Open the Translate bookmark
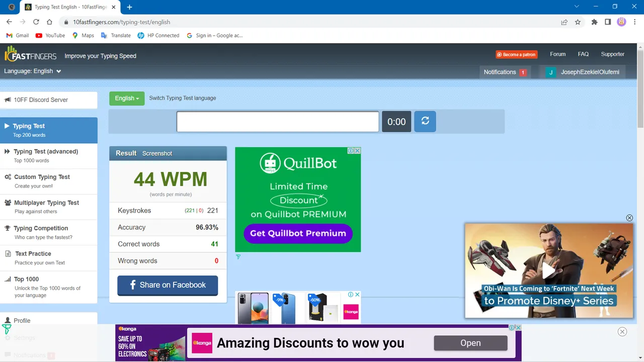 coord(116,36)
